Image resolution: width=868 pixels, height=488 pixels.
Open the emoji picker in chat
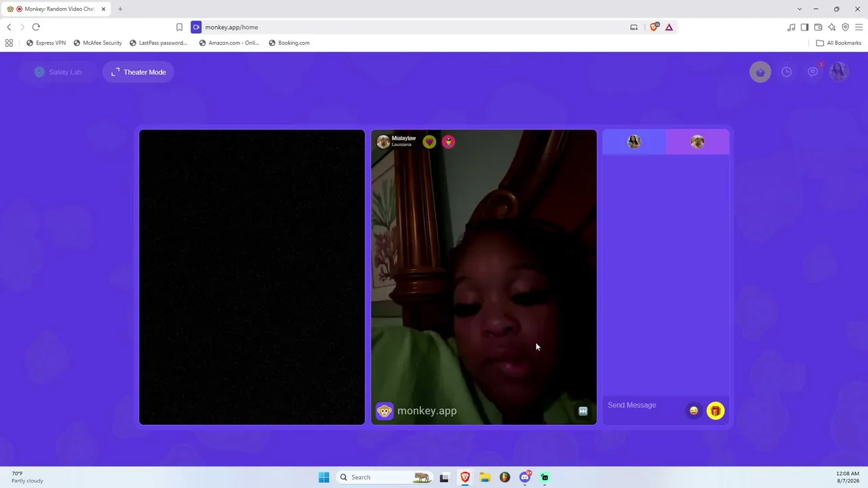[x=694, y=411]
